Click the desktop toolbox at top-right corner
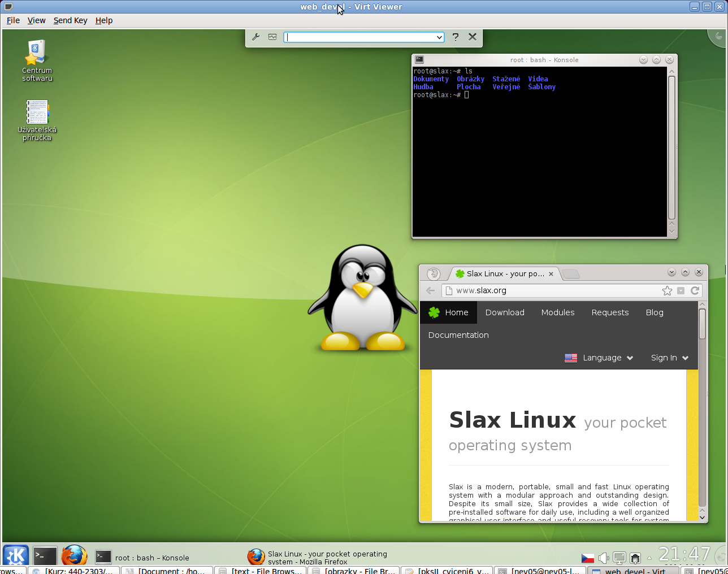This screenshot has width=728, height=574. pos(717,37)
